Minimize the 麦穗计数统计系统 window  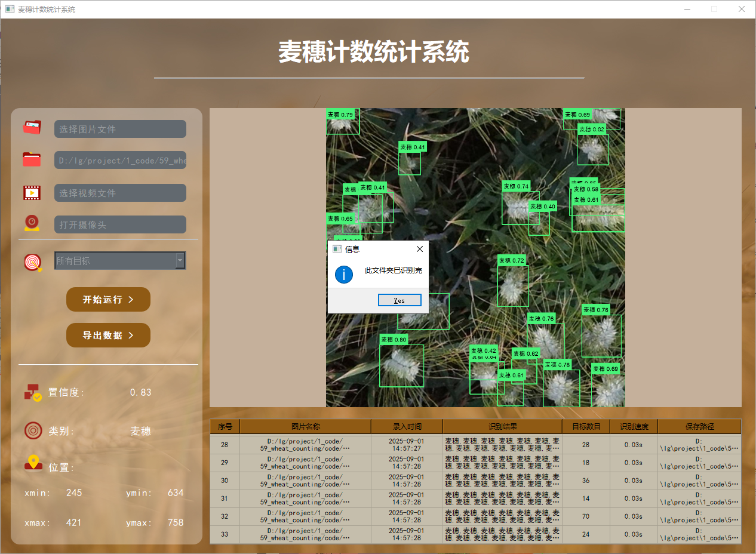(687, 9)
